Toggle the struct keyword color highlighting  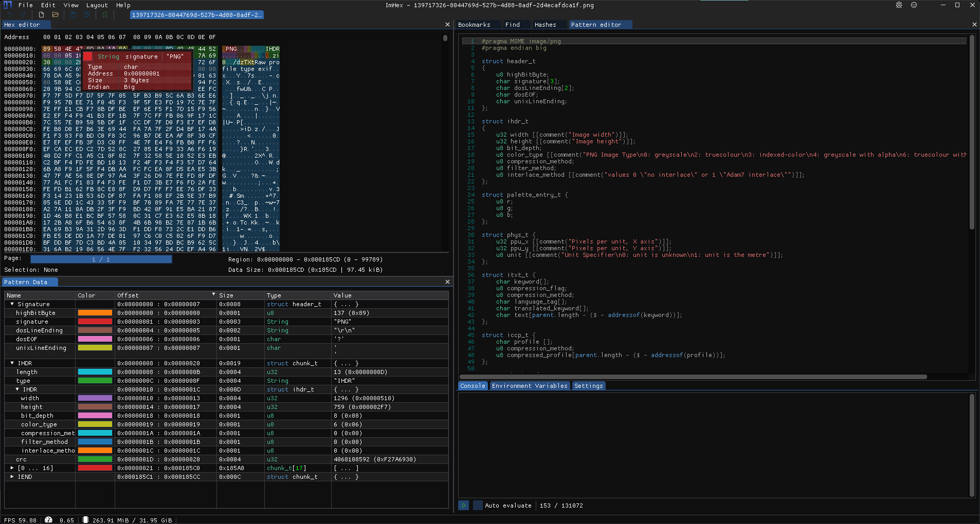click(492, 61)
